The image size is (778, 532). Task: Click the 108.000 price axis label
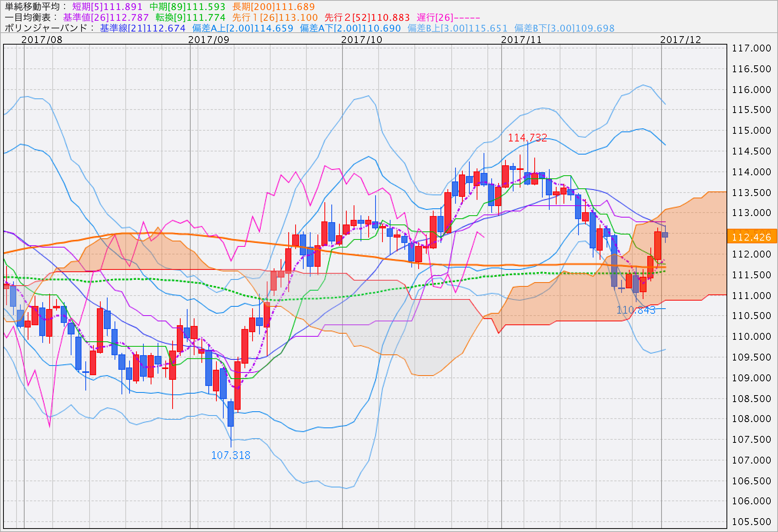(751, 419)
